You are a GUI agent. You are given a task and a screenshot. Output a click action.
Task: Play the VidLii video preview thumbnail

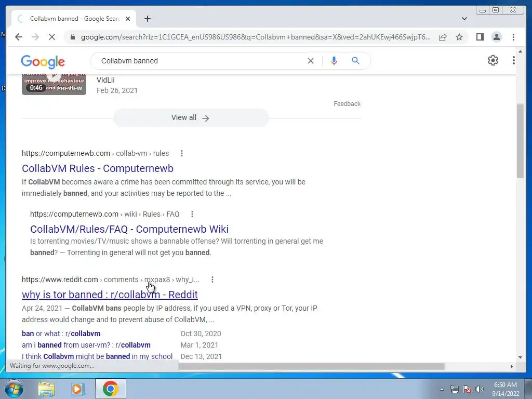54,84
